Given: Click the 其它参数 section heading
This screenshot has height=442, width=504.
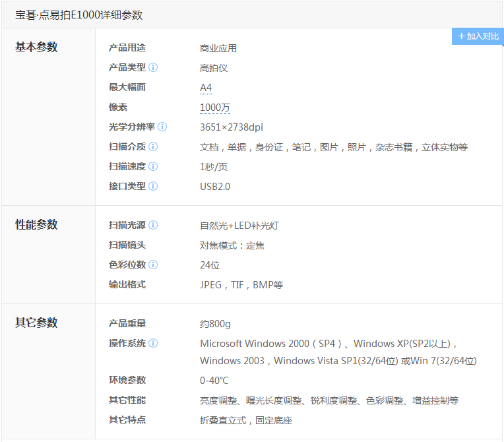Looking at the screenshot, I should pos(36,323).
